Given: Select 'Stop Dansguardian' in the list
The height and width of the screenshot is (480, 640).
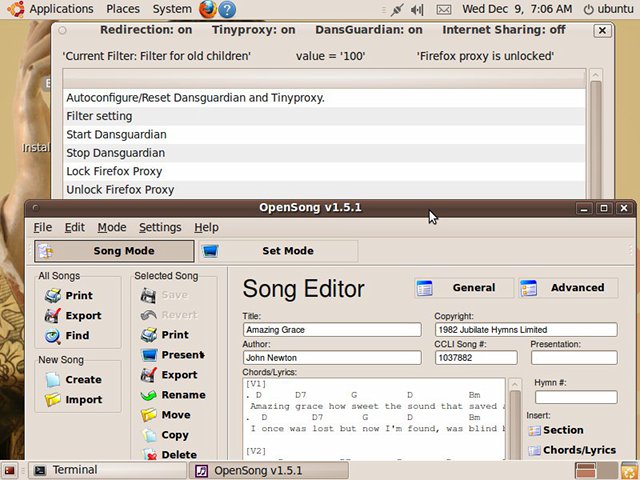Looking at the screenshot, I should pos(324,153).
